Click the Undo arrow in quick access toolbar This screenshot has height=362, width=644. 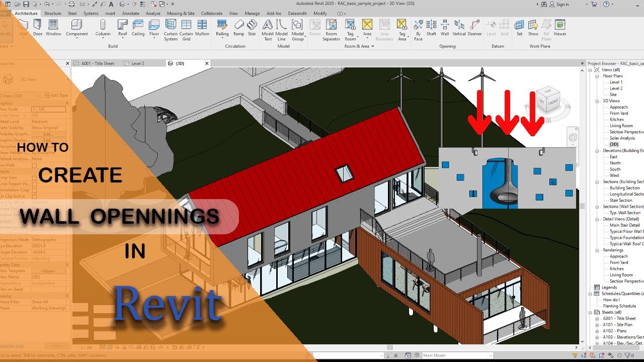[x=46, y=4]
